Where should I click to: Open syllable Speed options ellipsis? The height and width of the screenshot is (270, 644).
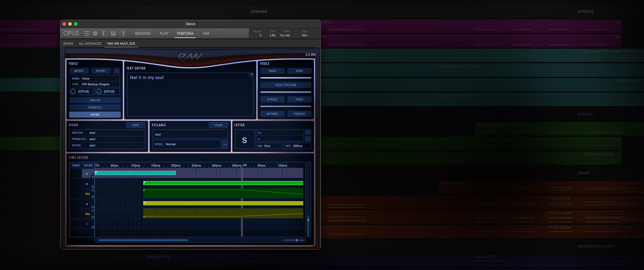click(225, 145)
